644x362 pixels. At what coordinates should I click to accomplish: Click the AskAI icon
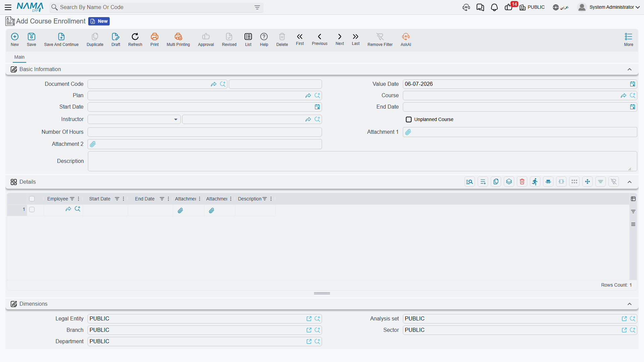point(406,37)
